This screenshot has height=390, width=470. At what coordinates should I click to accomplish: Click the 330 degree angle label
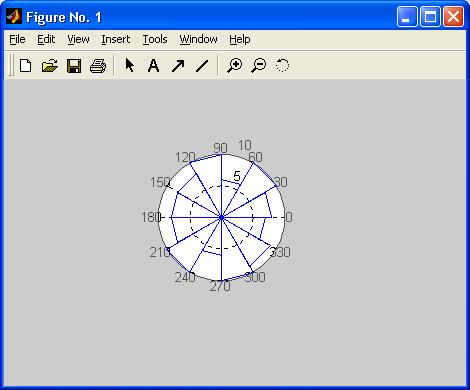(x=280, y=252)
